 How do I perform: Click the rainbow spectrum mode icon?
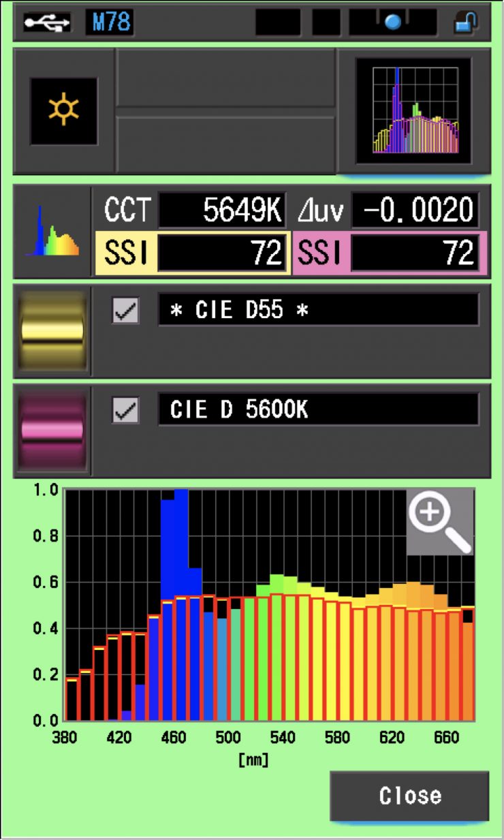pos(52,232)
